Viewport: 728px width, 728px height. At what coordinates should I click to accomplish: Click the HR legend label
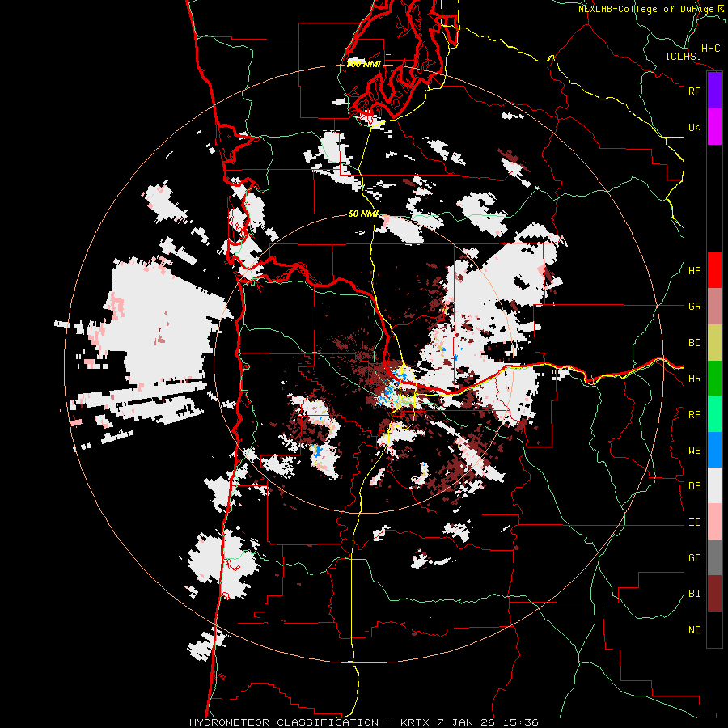pos(694,379)
